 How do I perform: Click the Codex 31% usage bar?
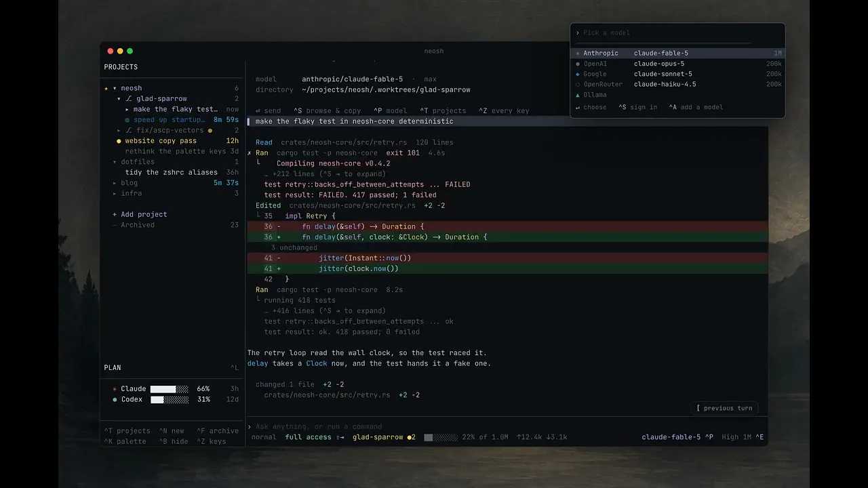[x=170, y=400]
